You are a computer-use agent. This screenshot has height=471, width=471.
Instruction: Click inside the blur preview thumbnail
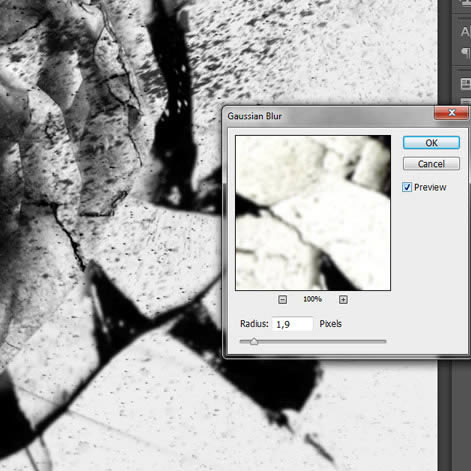tap(313, 213)
